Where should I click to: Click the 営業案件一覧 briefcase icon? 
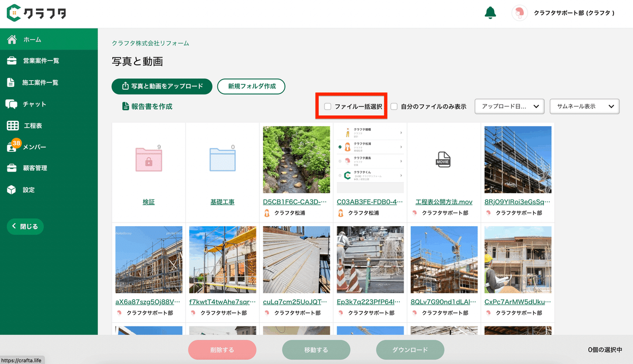[x=12, y=61]
